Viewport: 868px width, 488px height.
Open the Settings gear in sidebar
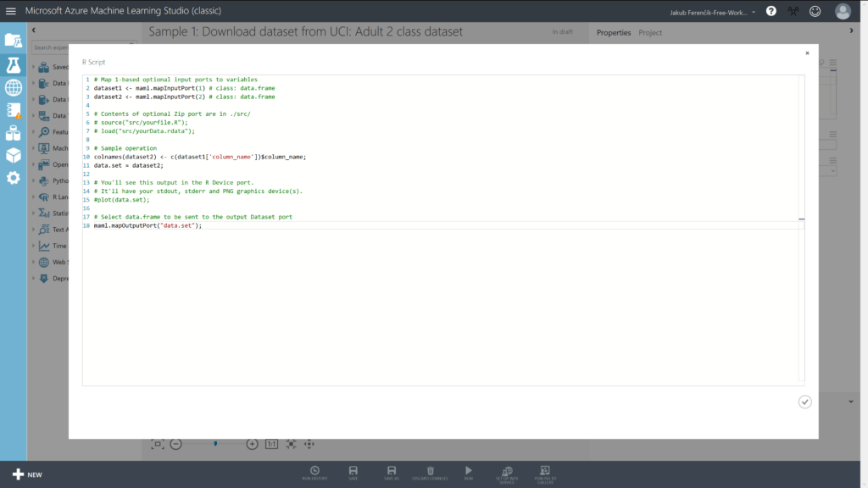click(13, 178)
